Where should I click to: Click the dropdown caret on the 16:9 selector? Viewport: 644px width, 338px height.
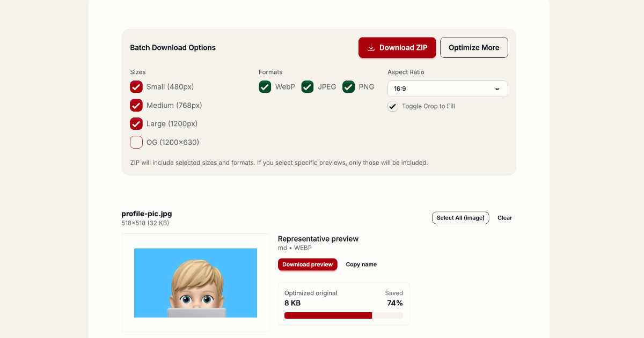[x=498, y=89]
